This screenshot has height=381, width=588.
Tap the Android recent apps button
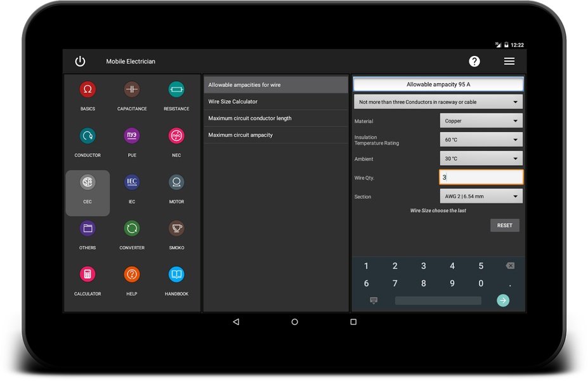click(x=353, y=322)
